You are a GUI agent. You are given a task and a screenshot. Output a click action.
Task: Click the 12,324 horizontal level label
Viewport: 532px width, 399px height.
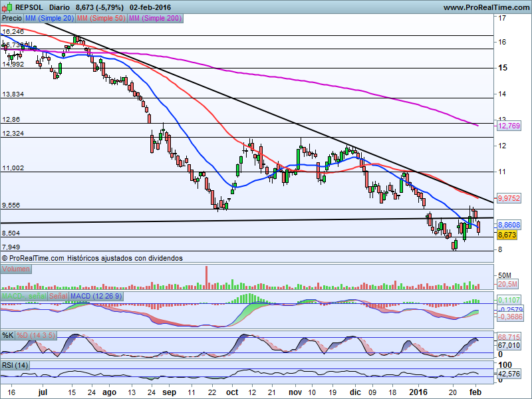[13, 134]
